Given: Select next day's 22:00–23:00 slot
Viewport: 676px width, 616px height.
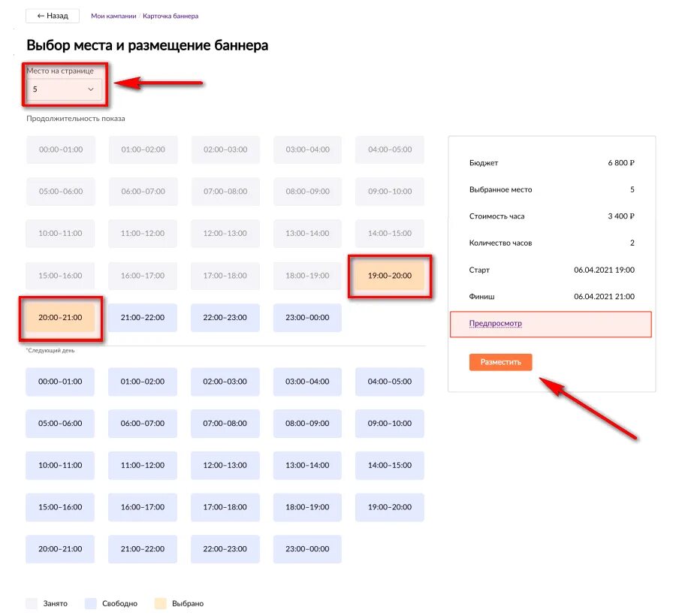Looking at the screenshot, I should (225, 548).
